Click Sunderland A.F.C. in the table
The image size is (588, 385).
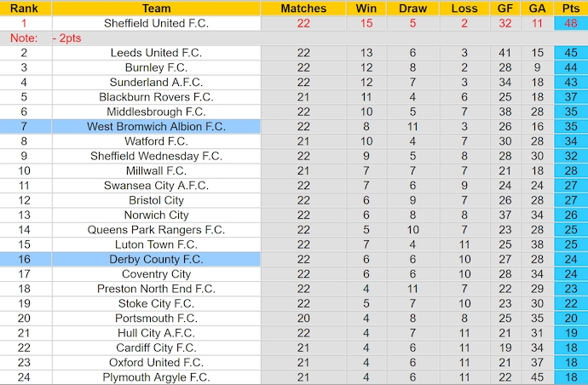(x=157, y=82)
